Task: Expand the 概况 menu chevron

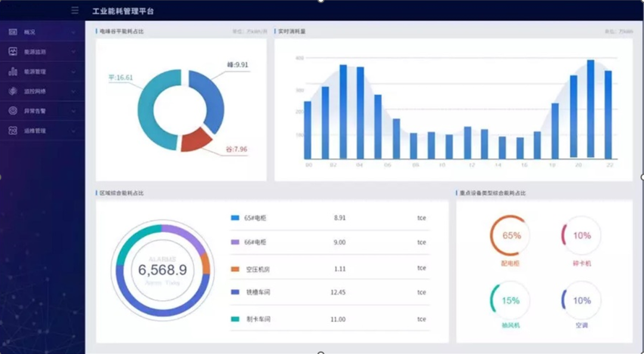Action: pyautogui.click(x=73, y=32)
